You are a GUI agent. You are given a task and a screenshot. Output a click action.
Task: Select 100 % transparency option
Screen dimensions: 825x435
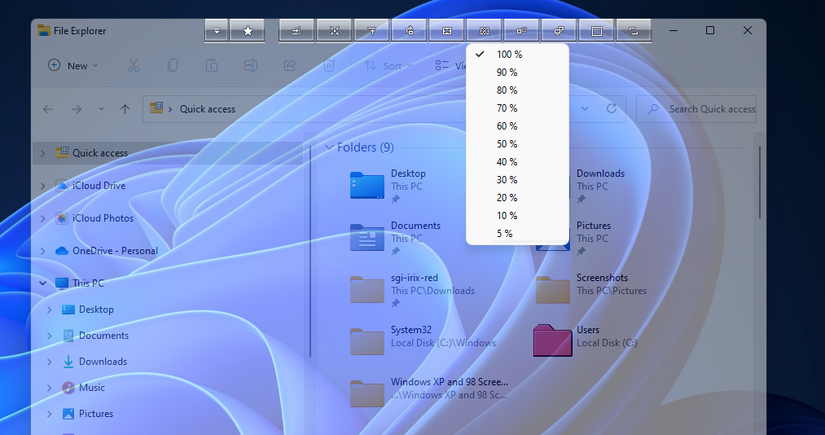(517, 54)
